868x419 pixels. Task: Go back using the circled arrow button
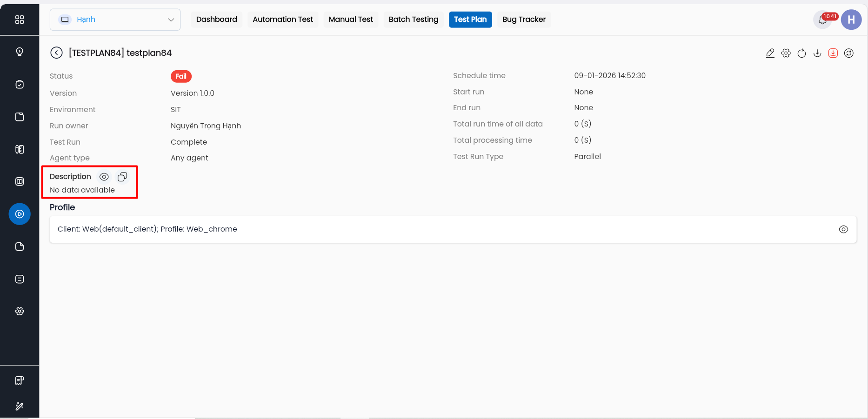coord(56,53)
